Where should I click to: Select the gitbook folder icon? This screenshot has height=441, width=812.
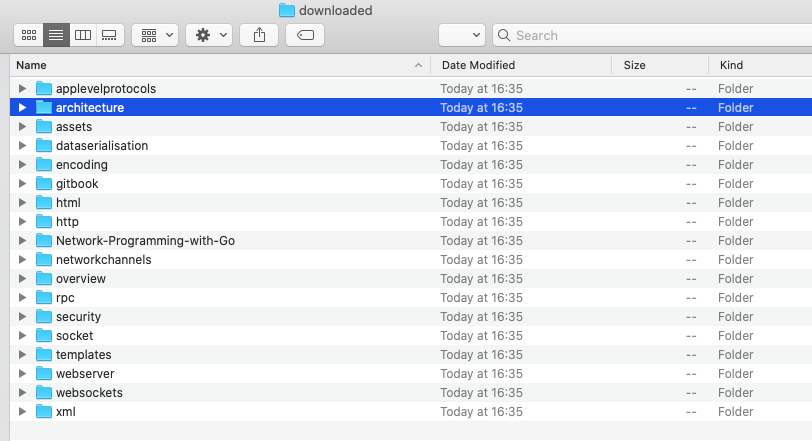coord(44,184)
